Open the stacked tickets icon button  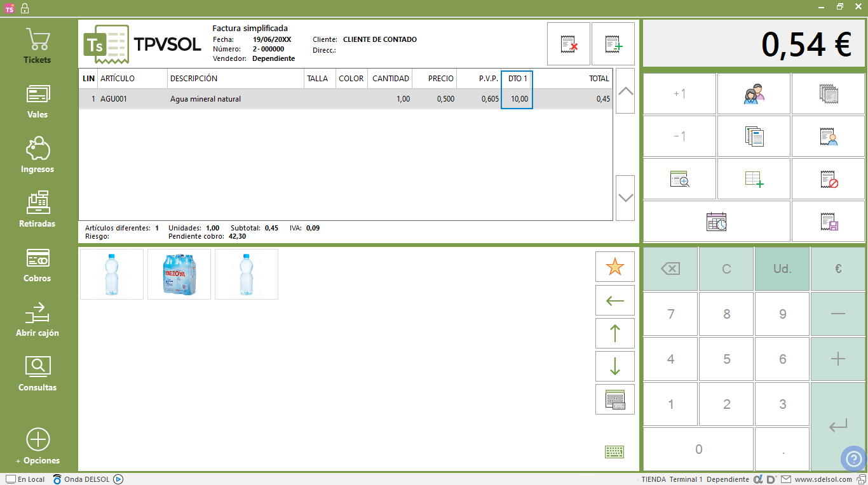click(828, 94)
